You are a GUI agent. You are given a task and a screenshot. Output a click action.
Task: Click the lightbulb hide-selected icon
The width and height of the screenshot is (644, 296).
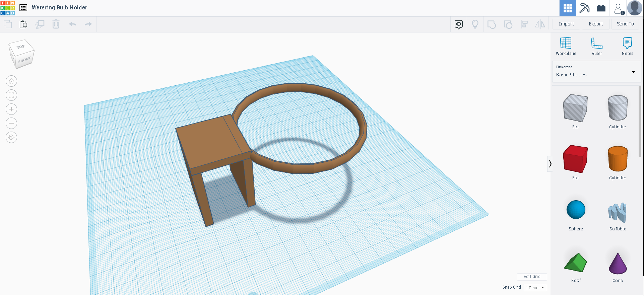click(475, 24)
